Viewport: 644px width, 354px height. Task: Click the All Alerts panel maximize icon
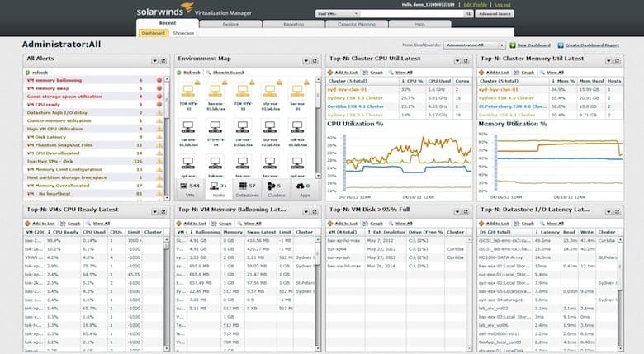163,61
